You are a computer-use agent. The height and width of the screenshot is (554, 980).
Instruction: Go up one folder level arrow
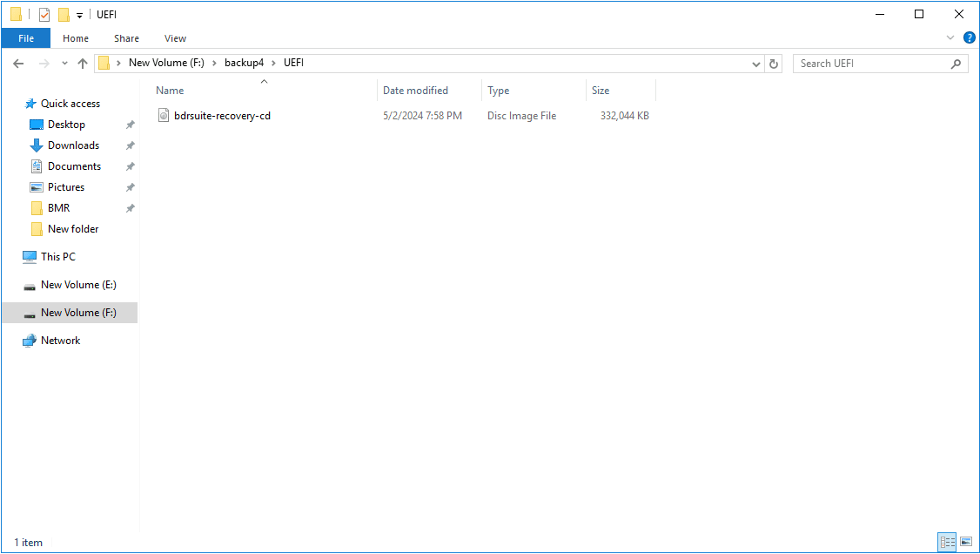point(83,64)
